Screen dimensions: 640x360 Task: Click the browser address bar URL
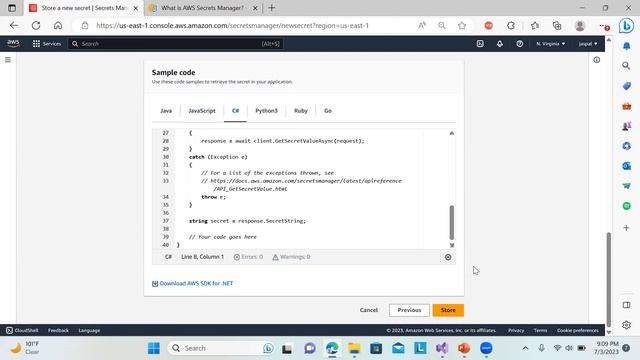click(232, 26)
